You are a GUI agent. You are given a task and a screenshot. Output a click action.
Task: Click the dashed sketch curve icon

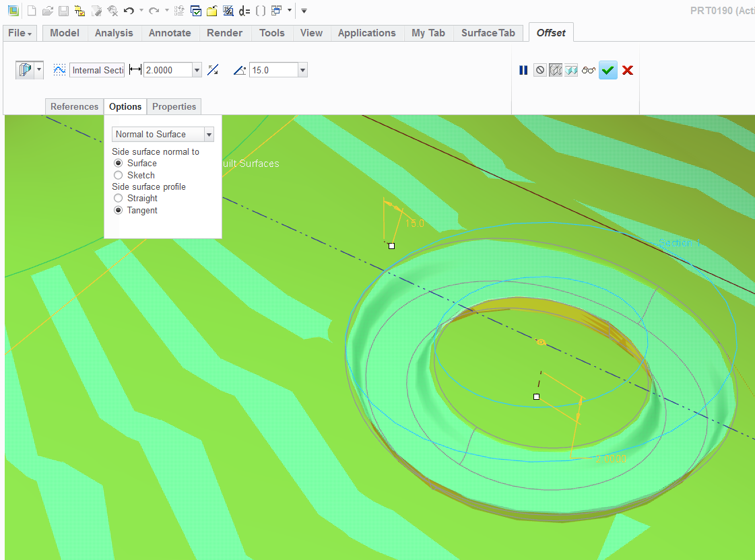pos(59,70)
